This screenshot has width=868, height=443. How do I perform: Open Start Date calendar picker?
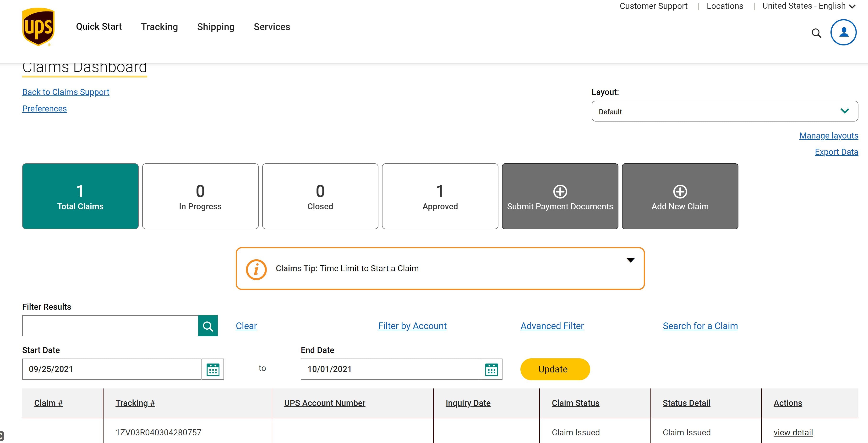(213, 369)
